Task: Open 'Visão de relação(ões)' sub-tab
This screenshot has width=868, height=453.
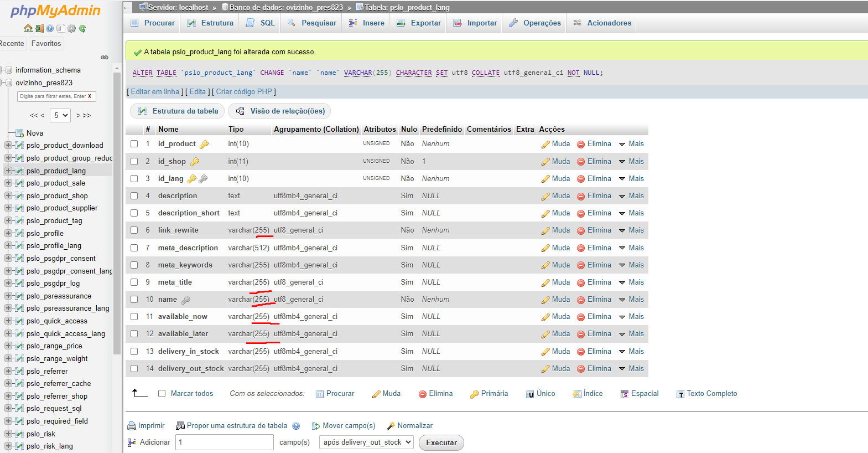Action: click(x=280, y=111)
